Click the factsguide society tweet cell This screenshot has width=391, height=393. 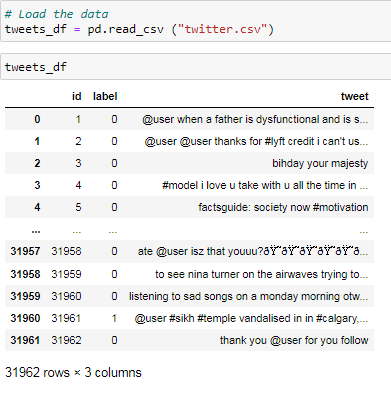click(283, 207)
